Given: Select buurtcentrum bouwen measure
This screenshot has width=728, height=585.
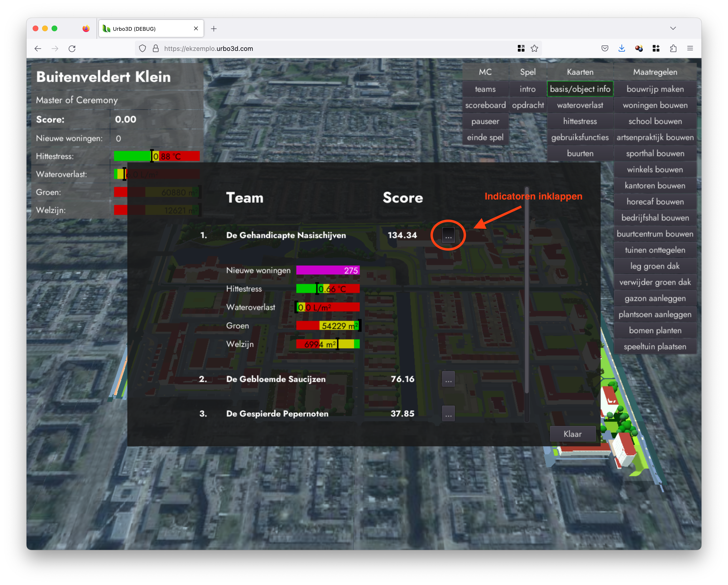Looking at the screenshot, I should tap(655, 234).
